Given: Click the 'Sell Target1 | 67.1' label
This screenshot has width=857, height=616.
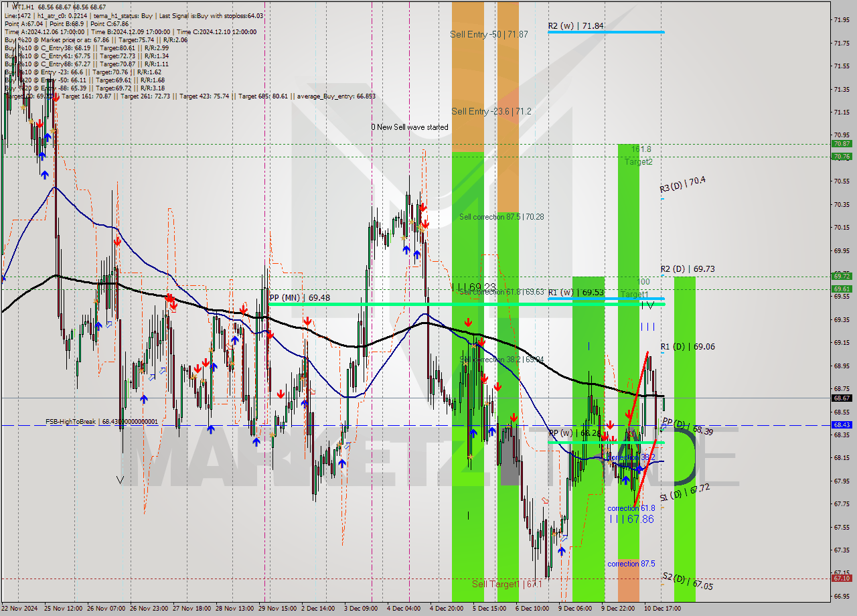Looking at the screenshot, I should pyautogui.click(x=507, y=584).
